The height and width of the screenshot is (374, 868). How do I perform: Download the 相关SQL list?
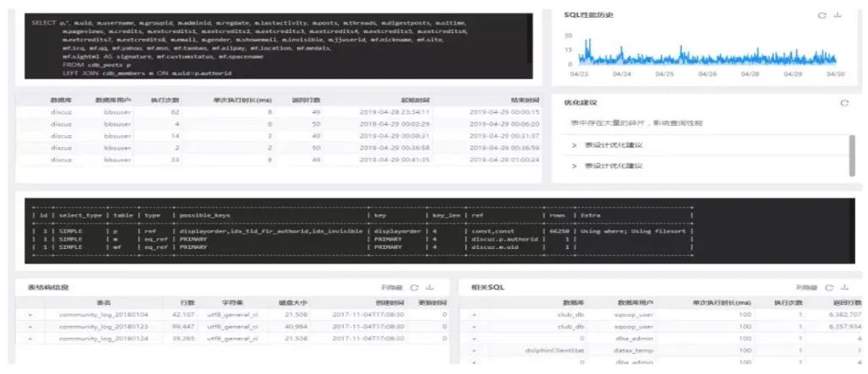[844, 288]
